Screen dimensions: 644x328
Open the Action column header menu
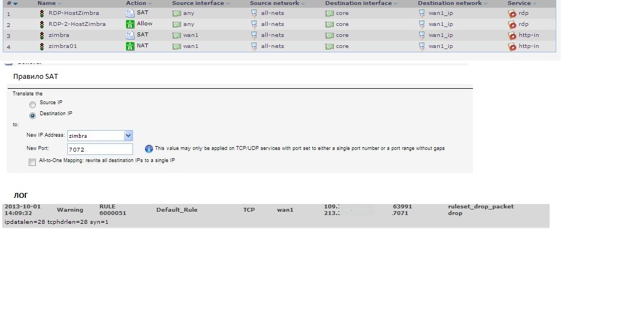[x=150, y=4]
